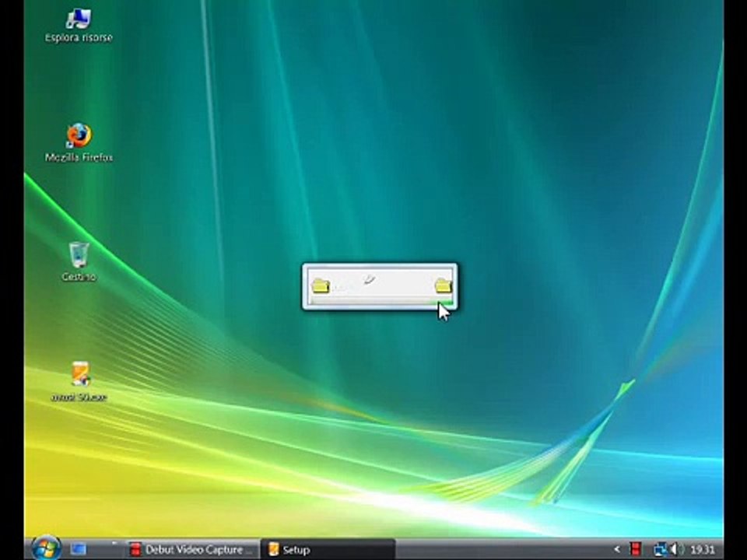Click the source folder icon in dialog
This screenshot has width=747, height=560.
pos(321,285)
